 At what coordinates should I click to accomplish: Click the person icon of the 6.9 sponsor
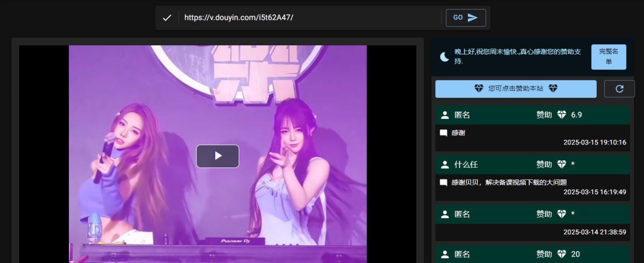pos(445,115)
